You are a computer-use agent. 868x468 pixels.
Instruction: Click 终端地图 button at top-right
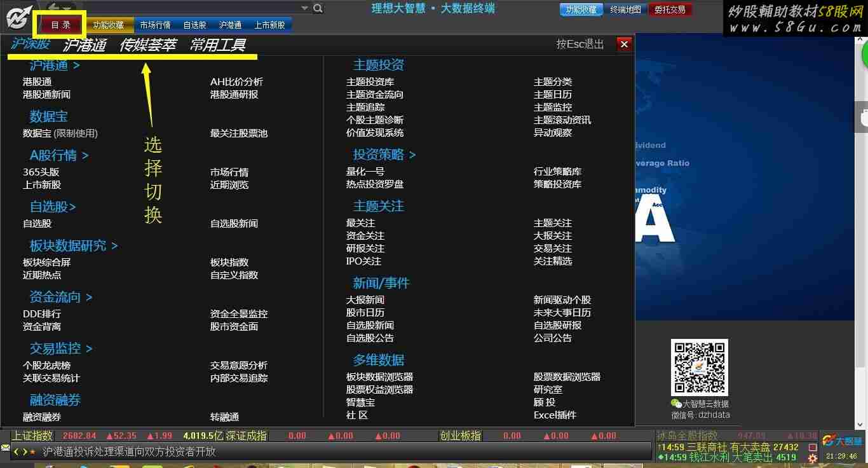point(625,10)
